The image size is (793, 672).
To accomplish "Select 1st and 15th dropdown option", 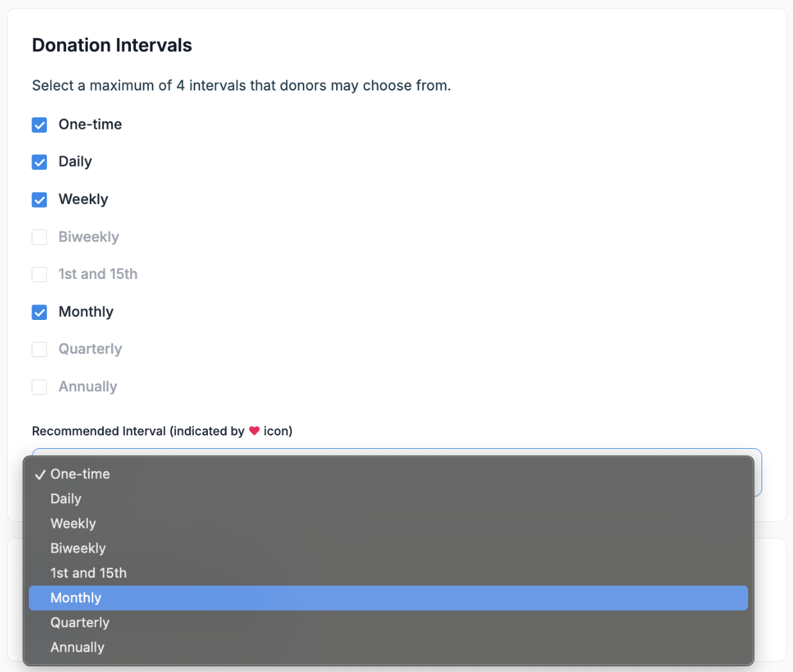I will click(388, 573).
